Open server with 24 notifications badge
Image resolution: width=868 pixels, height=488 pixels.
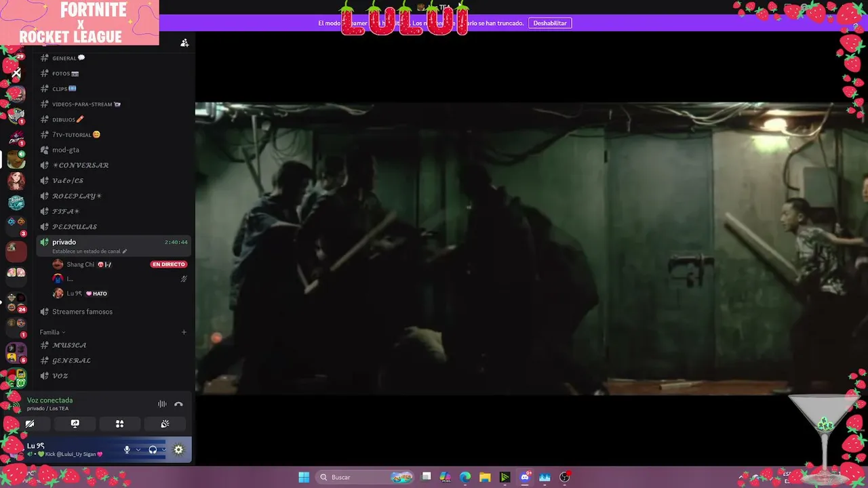16,302
